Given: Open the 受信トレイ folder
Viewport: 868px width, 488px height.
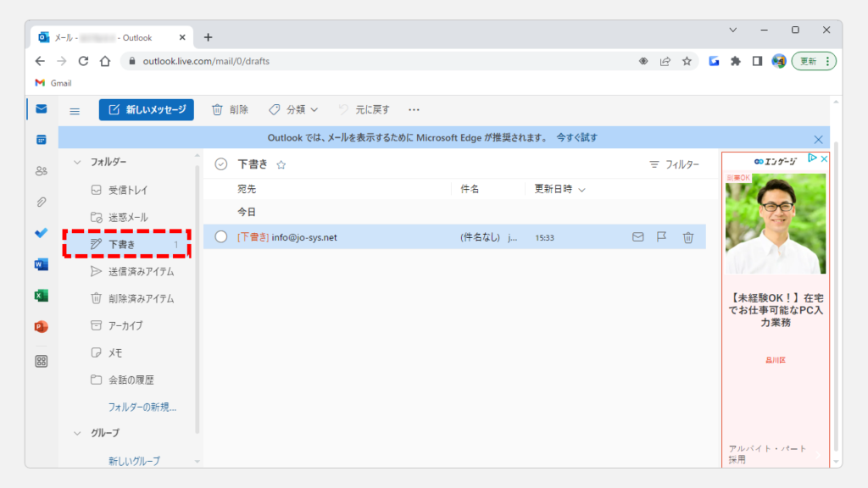Looking at the screenshot, I should coord(127,190).
